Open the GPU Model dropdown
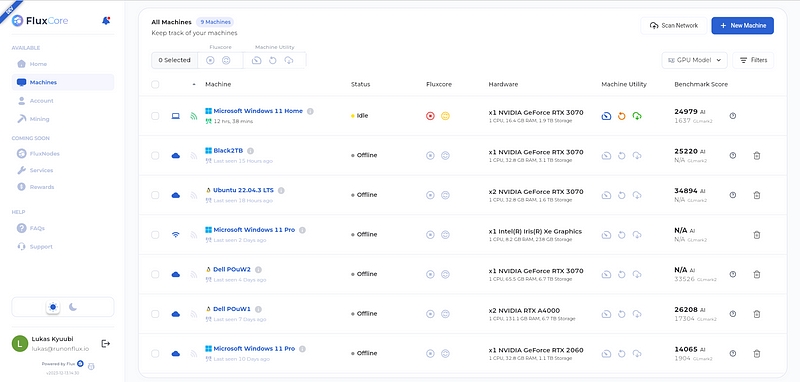 pos(694,60)
